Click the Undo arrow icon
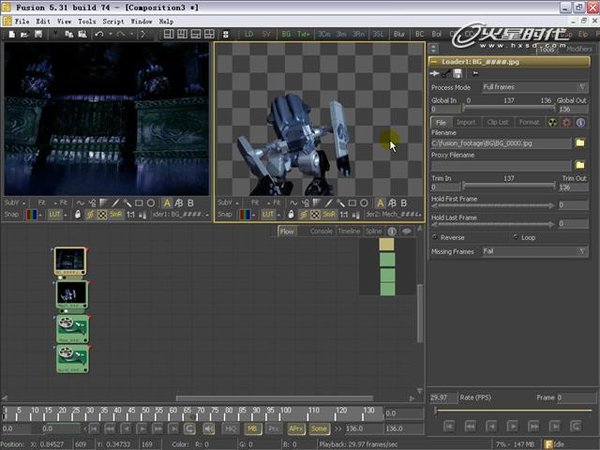The image size is (600, 450). coord(99,34)
